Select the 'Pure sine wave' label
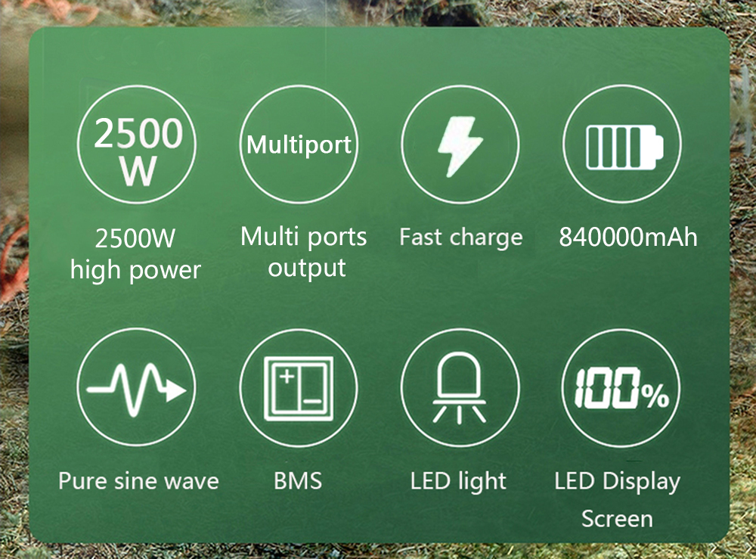The width and height of the screenshot is (756, 559). 138,481
